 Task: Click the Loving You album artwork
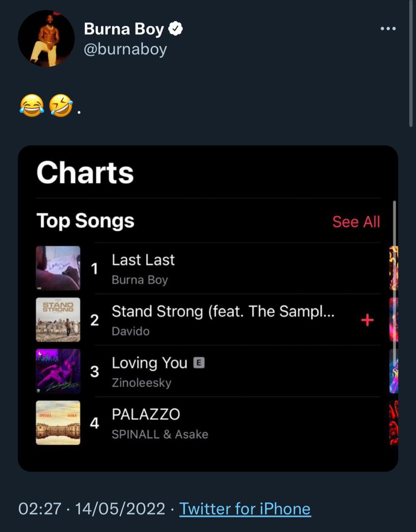pos(58,371)
